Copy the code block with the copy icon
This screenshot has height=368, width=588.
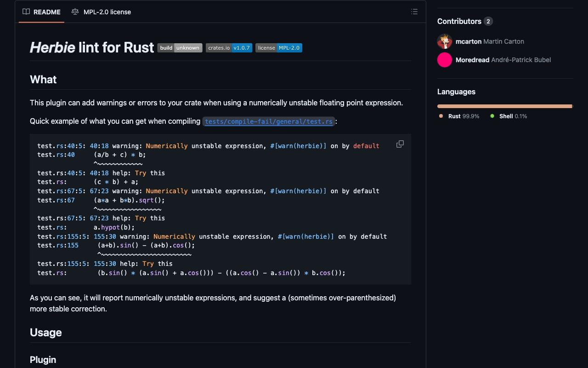pos(400,144)
